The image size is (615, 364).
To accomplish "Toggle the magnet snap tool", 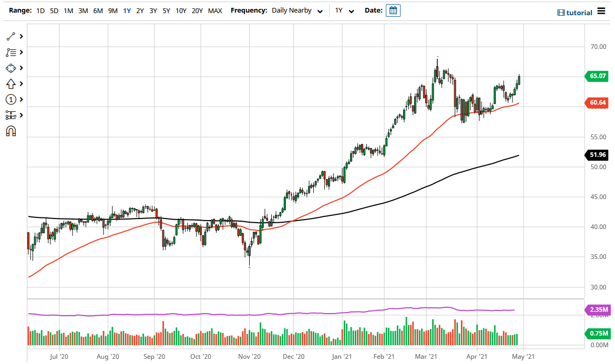I will click(11, 131).
